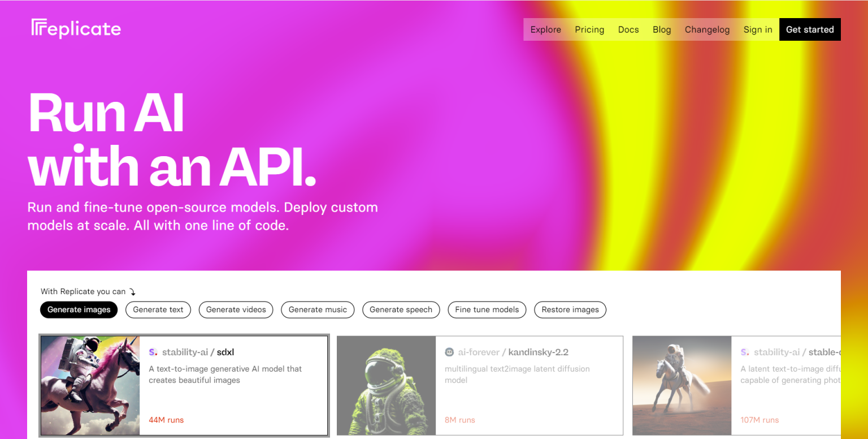This screenshot has height=439, width=868.
Task: Open the astronaut on unicorn sdxl thumbnail
Action: coord(90,385)
